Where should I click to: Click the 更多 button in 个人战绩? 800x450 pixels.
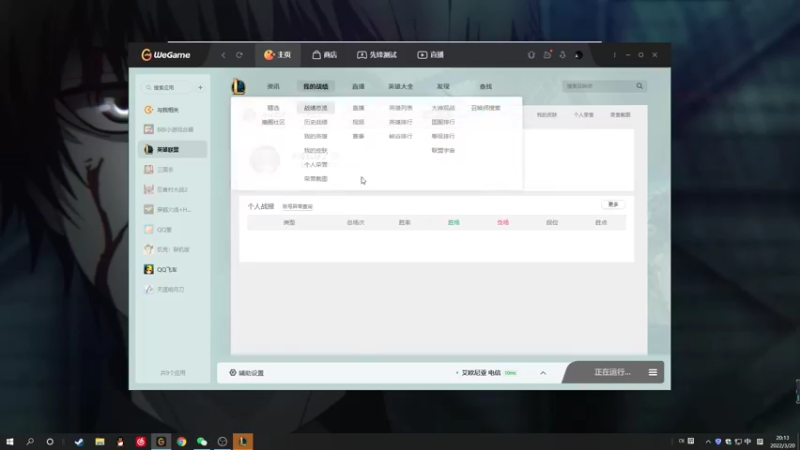613,205
